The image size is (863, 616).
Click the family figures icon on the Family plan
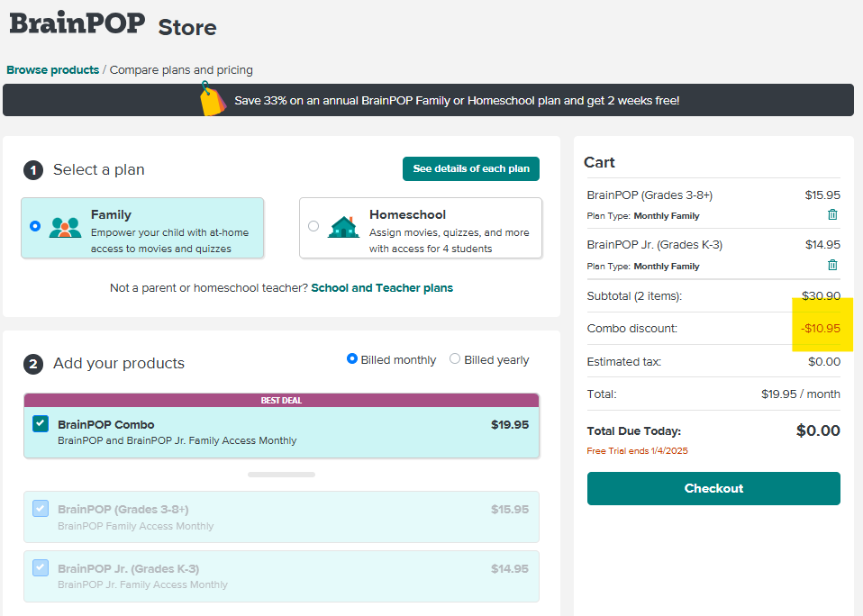68,228
